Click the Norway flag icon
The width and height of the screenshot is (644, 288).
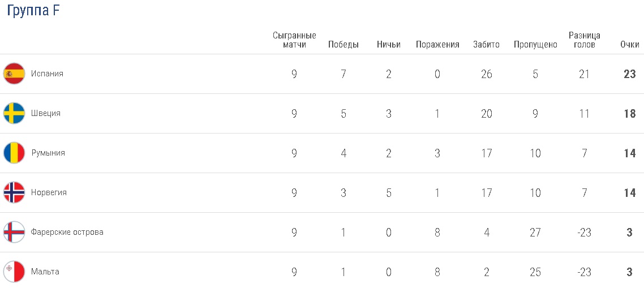coord(14,192)
